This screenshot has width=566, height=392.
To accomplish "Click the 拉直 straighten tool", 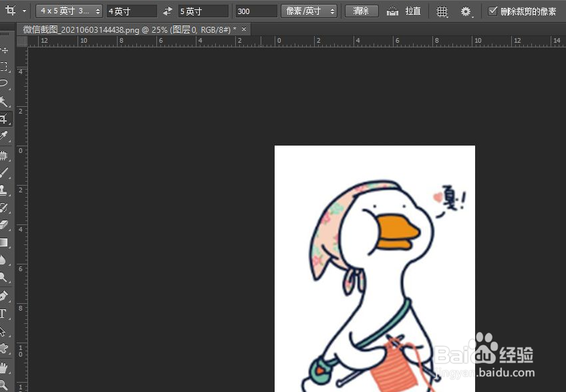I will (x=404, y=11).
